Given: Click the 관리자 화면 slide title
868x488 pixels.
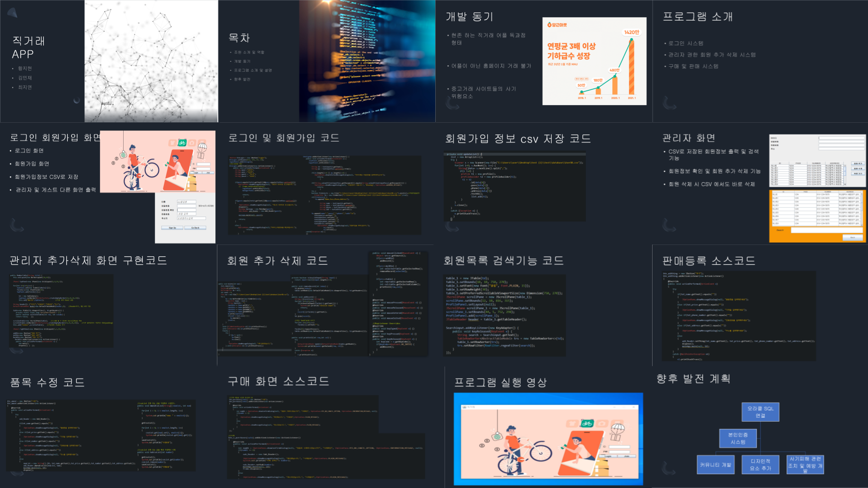Looking at the screenshot, I should (x=688, y=138).
